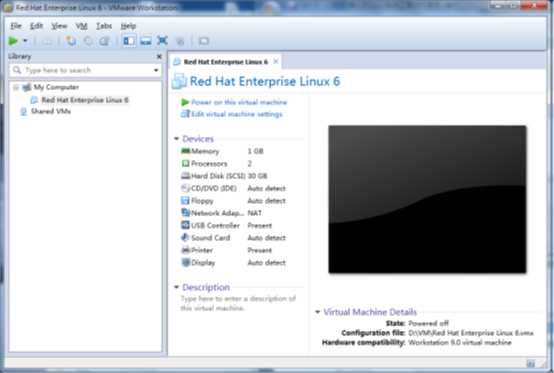
Task: Open the Help menu
Action: pyautogui.click(x=128, y=26)
